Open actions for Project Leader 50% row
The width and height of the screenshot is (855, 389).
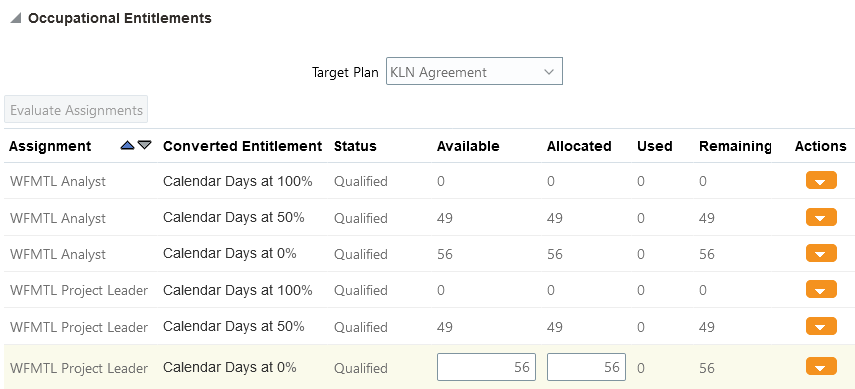coord(821,326)
